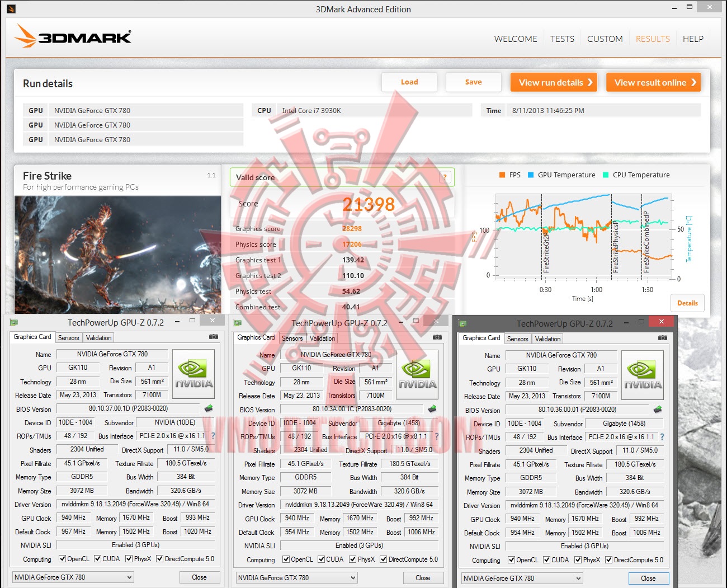Click the BIOS Version field in right GPU-Z
The height and width of the screenshot is (588, 727).
[x=577, y=410]
